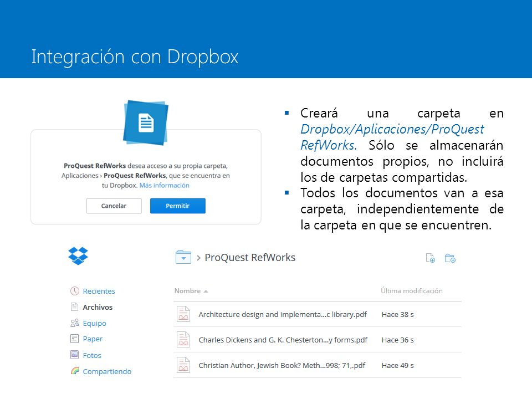Viewport: 532px width, 399px height.
Task: Click the Hace 36 s timestamp
Action: tap(398, 340)
